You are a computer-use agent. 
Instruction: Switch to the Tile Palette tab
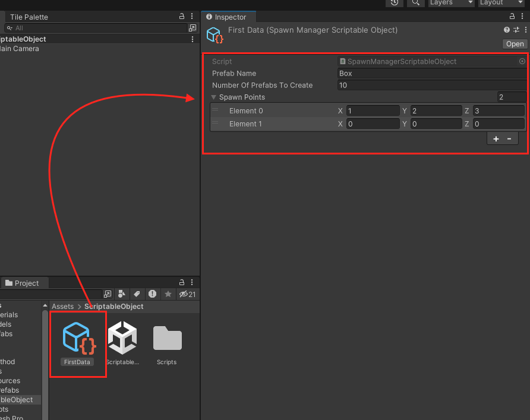pyautogui.click(x=29, y=17)
